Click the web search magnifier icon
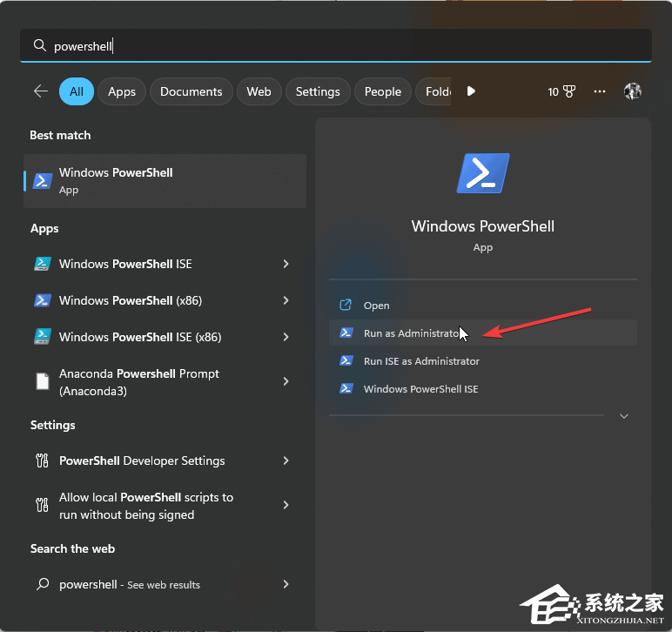This screenshot has height=632, width=672. [x=43, y=584]
